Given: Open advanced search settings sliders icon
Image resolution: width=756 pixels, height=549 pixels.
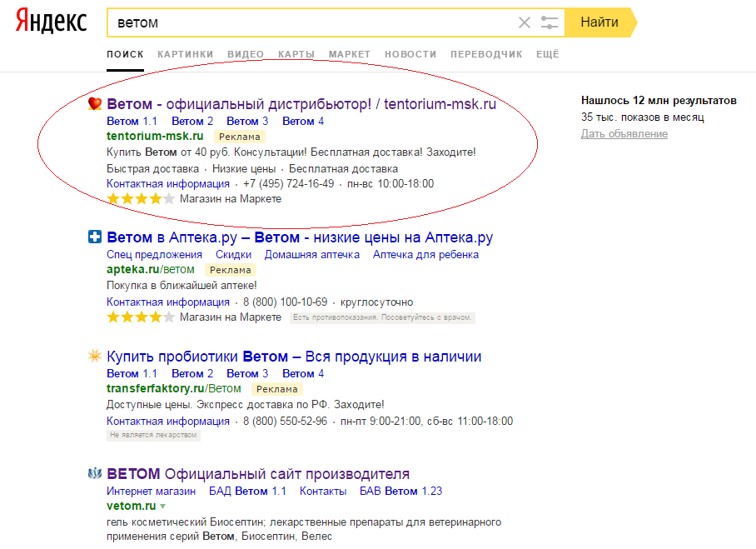Looking at the screenshot, I should [549, 22].
